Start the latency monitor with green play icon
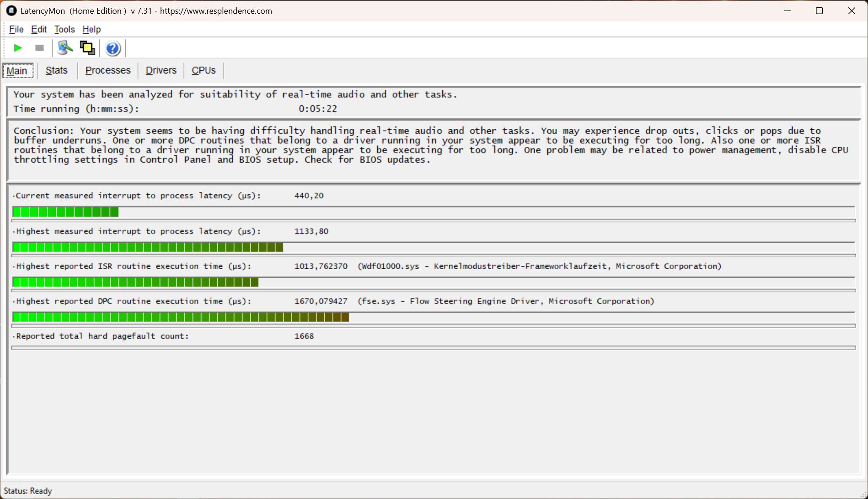 18,48
